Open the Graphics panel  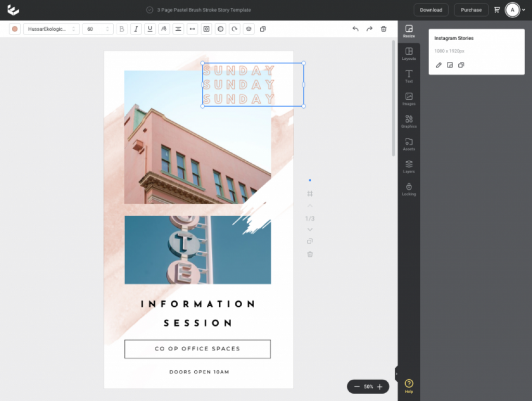(409, 121)
